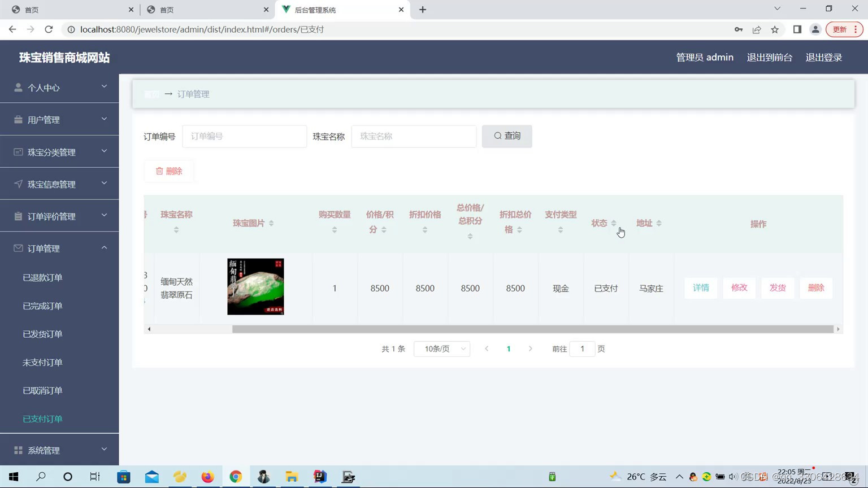Viewport: 868px width, 488px height.
Task: Open the 10条/页 page size dropdown
Action: coord(442,349)
